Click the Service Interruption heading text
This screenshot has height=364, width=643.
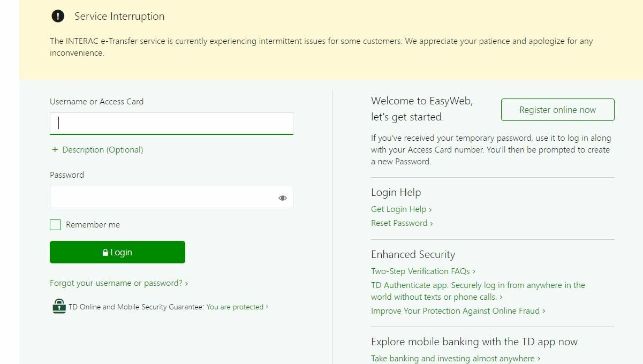119,17
